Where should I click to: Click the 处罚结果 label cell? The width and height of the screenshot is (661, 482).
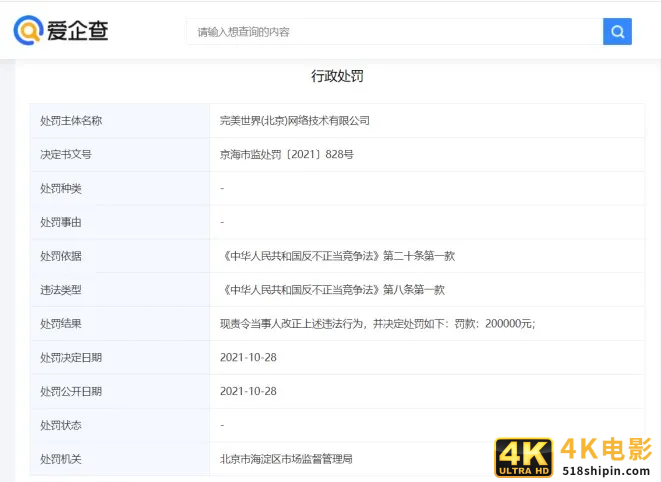point(120,324)
